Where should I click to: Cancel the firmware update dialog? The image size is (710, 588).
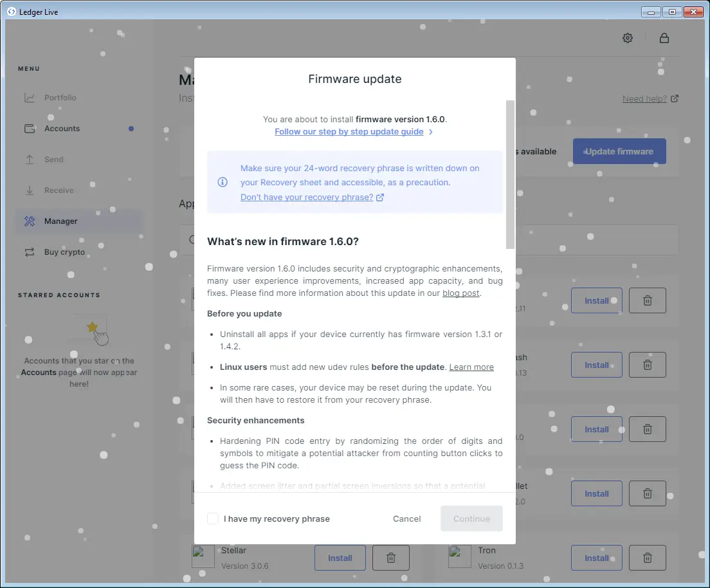coord(406,519)
